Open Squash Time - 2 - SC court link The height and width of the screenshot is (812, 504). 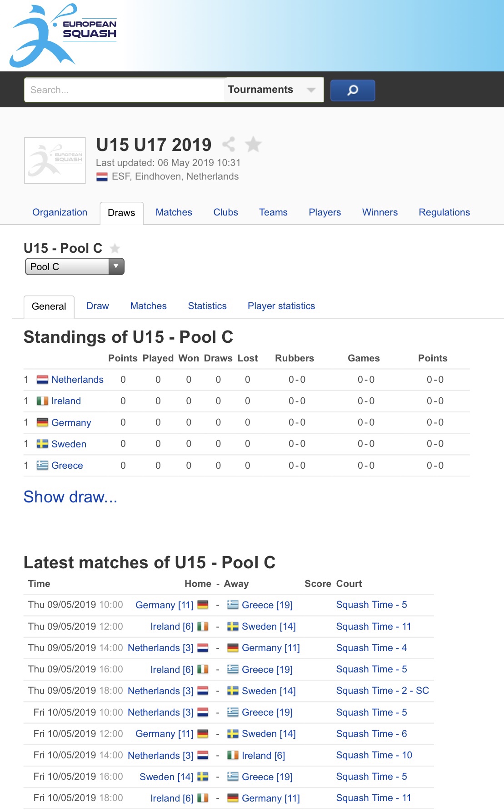[x=382, y=691]
